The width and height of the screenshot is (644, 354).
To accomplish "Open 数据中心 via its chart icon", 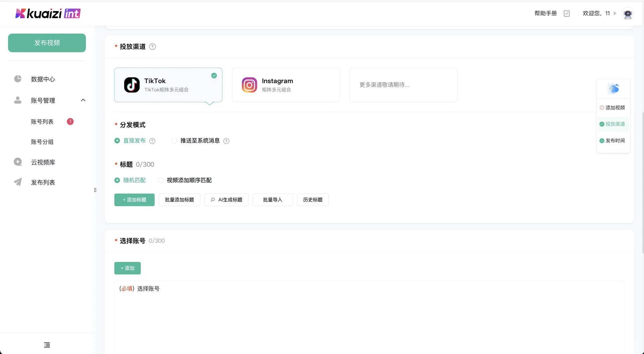I will coord(17,79).
